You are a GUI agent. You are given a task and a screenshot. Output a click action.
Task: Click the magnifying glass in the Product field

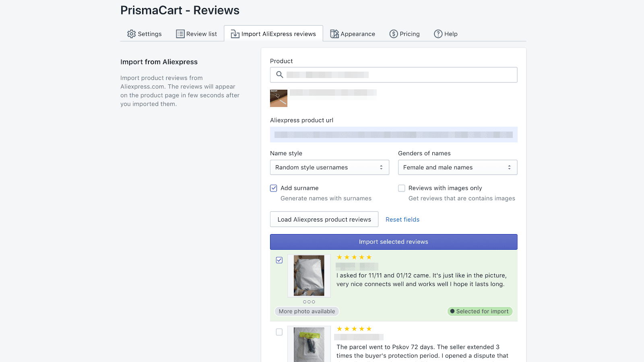click(x=279, y=75)
